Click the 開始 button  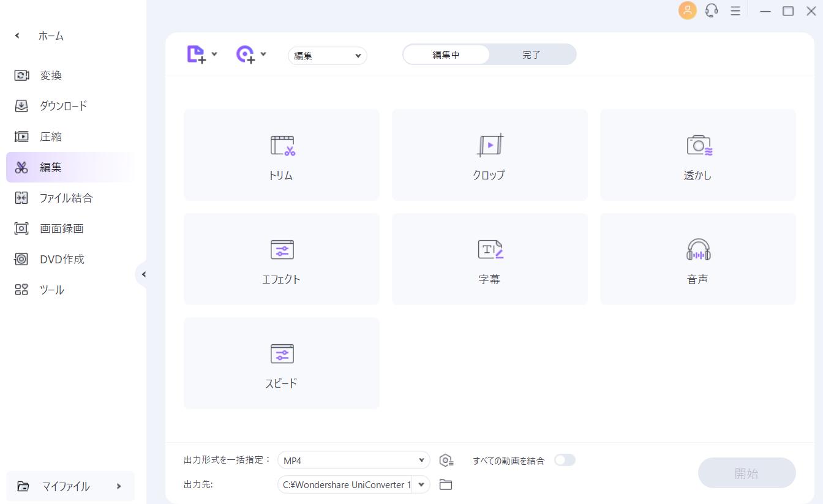pyautogui.click(x=746, y=473)
